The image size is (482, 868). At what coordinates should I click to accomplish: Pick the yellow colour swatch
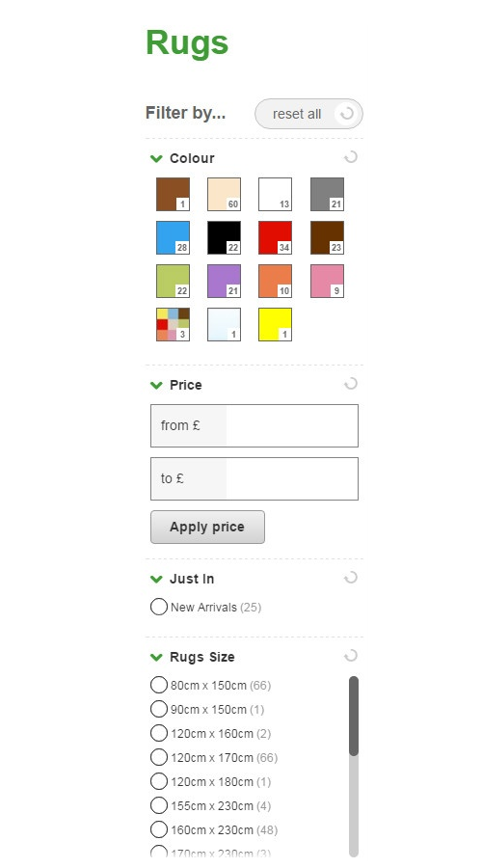(x=275, y=324)
